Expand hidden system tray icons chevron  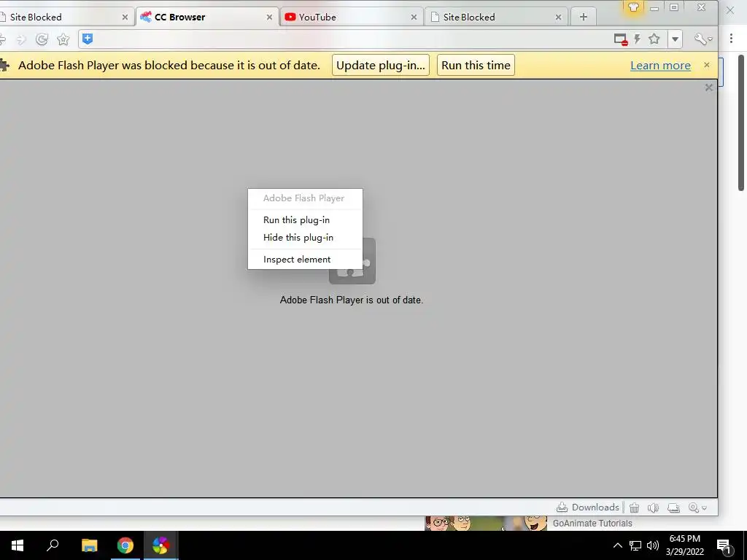[617, 545]
